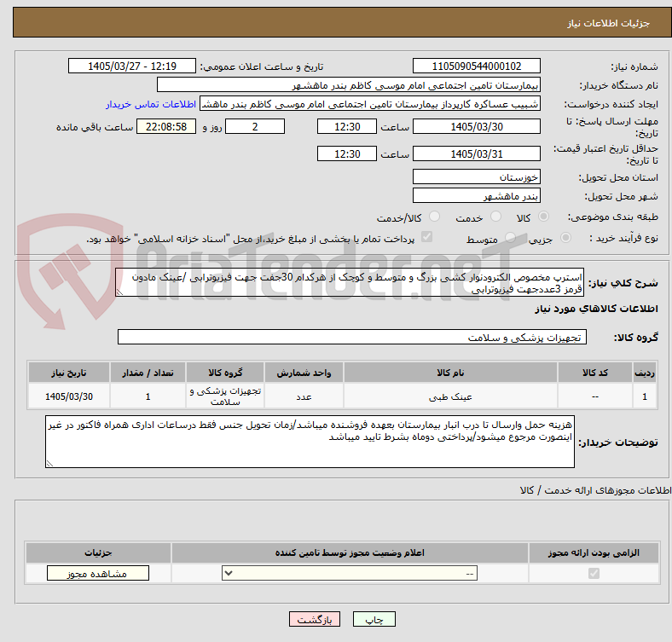672x642 pixels.
Task: Click the general need description textarea
Action: tap(350, 282)
